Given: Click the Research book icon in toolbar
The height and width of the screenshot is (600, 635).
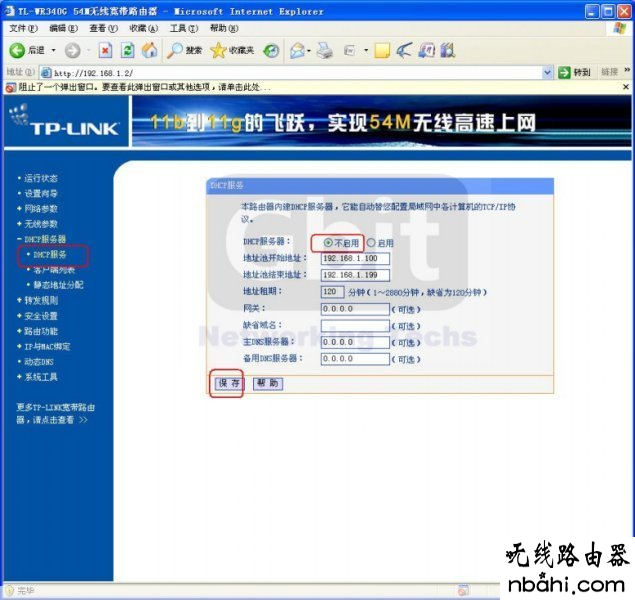Looking at the screenshot, I should pos(426,50).
